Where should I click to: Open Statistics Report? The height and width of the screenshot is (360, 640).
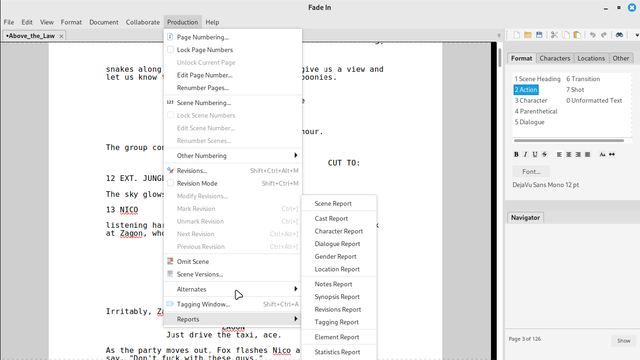pyautogui.click(x=339, y=352)
